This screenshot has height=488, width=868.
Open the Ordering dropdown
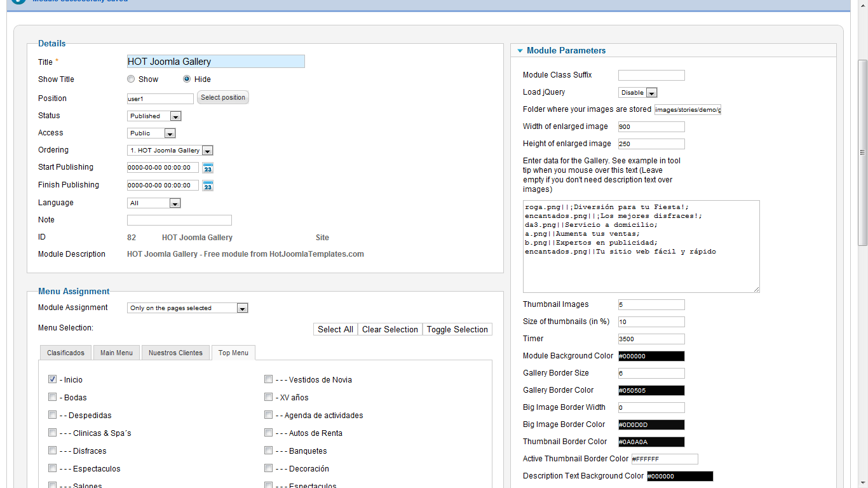[170, 151]
